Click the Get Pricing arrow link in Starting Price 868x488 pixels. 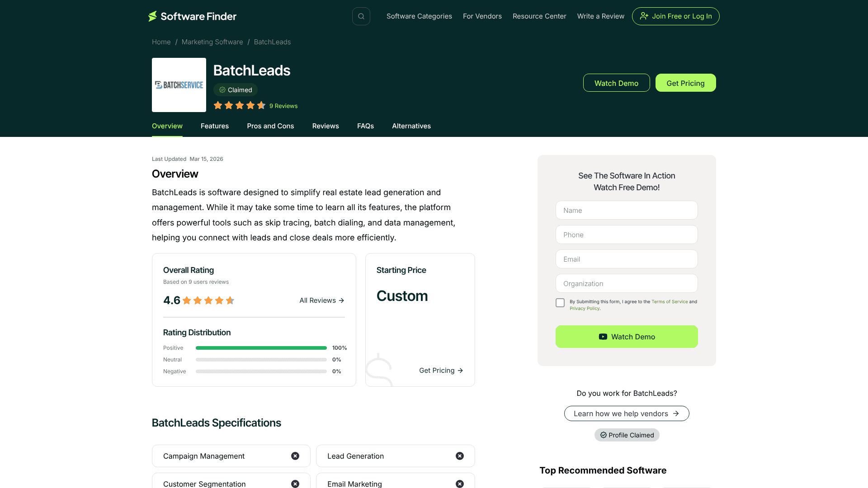[441, 371]
